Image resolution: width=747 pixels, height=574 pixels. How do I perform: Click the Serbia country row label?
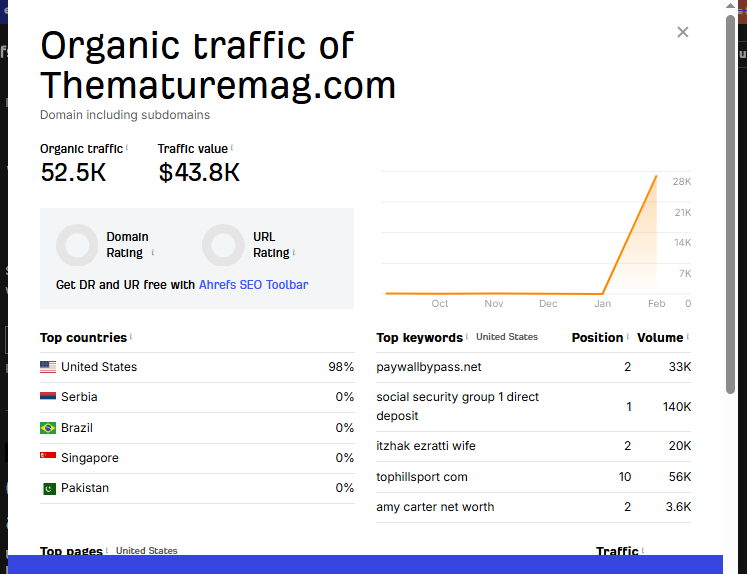pyautogui.click(x=79, y=397)
